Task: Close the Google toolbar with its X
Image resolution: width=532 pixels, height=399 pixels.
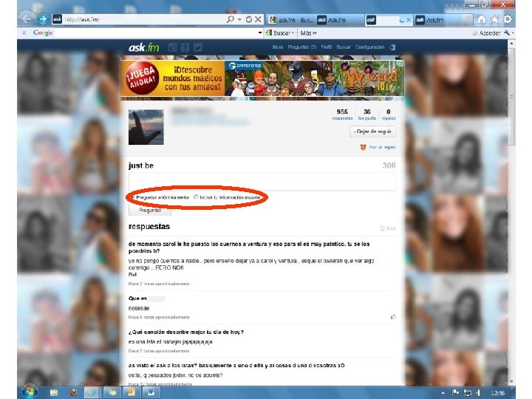Action: 24,33
